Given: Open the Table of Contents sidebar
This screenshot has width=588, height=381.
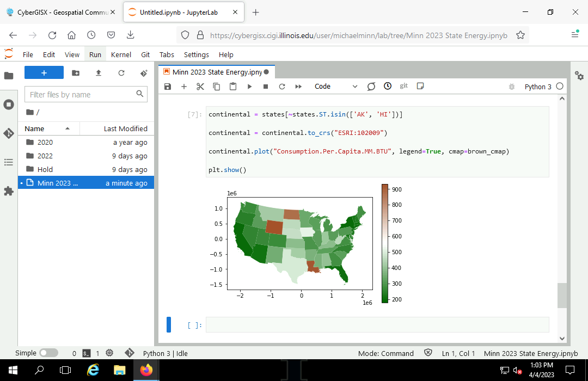Looking at the screenshot, I should coord(9,162).
